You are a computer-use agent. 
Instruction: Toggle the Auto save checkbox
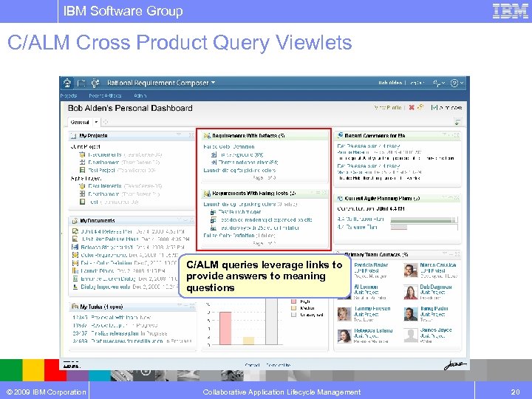pyautogui.click(x=434, y=108)
